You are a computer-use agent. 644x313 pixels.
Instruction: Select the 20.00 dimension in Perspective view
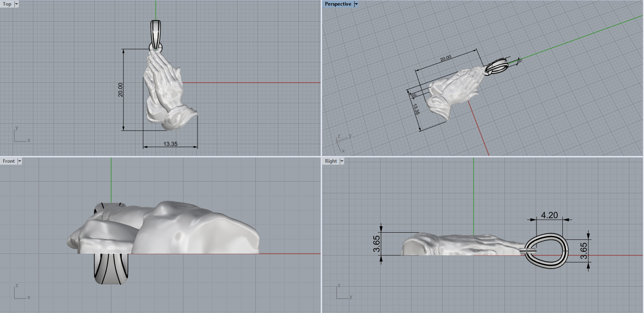click(446, 58)
